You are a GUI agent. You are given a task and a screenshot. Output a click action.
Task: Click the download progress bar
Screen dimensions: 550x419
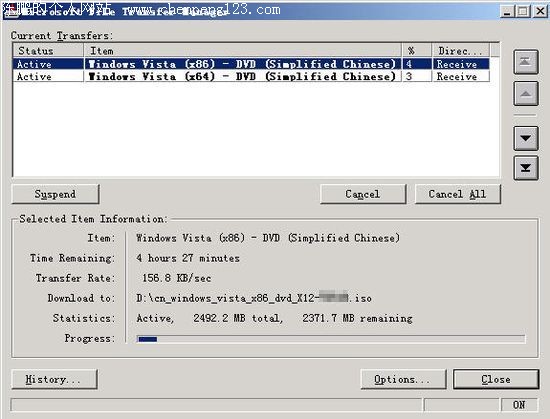(x=331, y=339)
